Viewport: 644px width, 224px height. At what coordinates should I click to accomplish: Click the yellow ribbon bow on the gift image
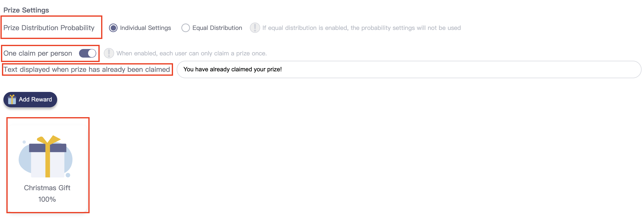click(49, 140)
